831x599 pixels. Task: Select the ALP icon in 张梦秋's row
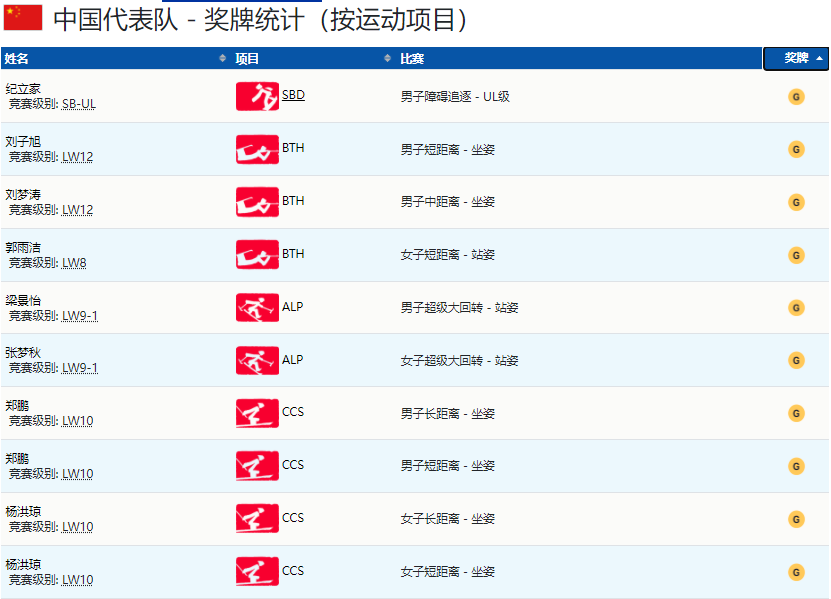257,360
